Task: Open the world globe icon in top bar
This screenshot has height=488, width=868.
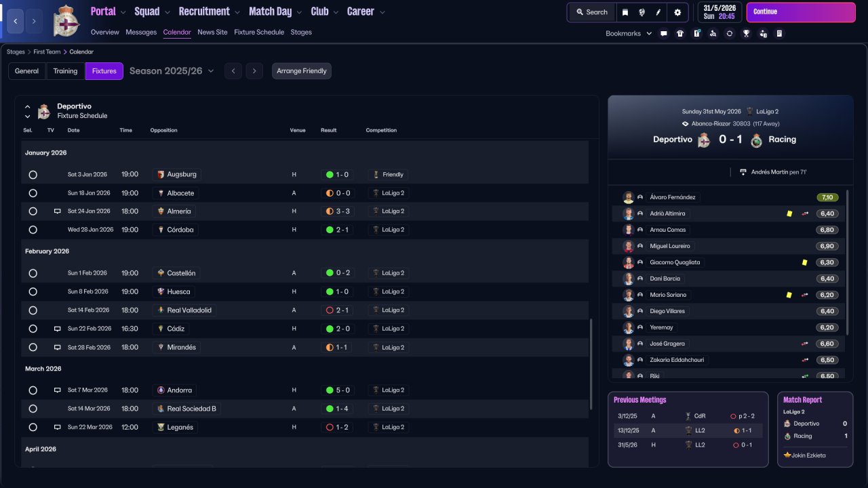Action: [642, 12]
